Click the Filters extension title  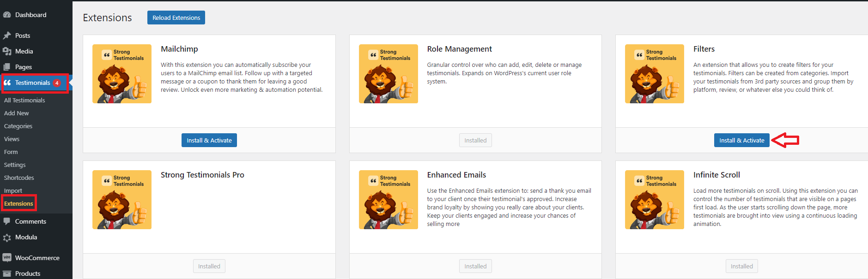pos(704,49)
